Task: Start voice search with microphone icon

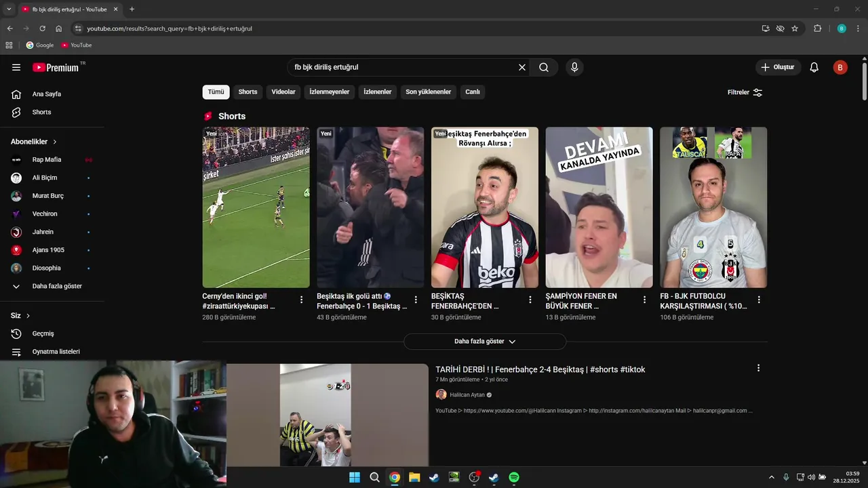Action: [x=574, y=67]
